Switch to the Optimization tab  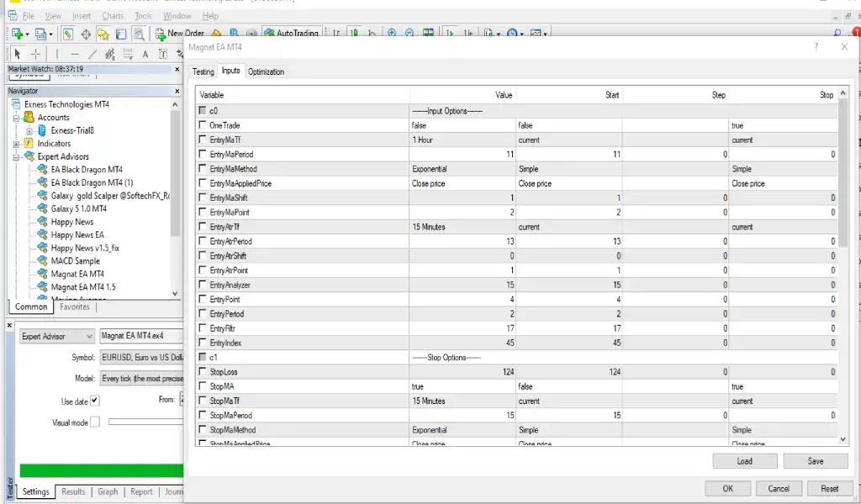[x=266, y=71]
